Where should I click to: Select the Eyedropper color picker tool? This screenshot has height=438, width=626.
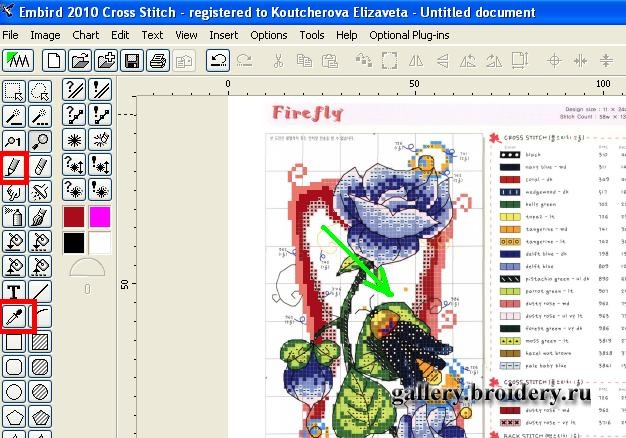tap(14, 317)
